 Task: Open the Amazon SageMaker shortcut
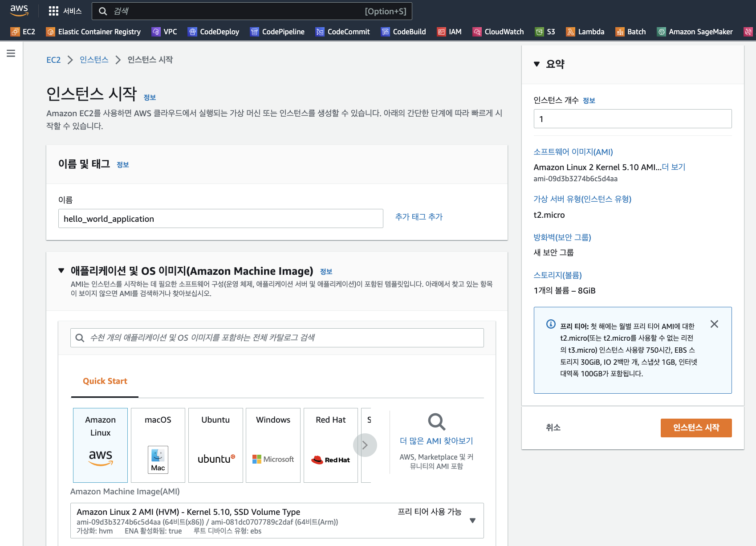pos(695,32)
